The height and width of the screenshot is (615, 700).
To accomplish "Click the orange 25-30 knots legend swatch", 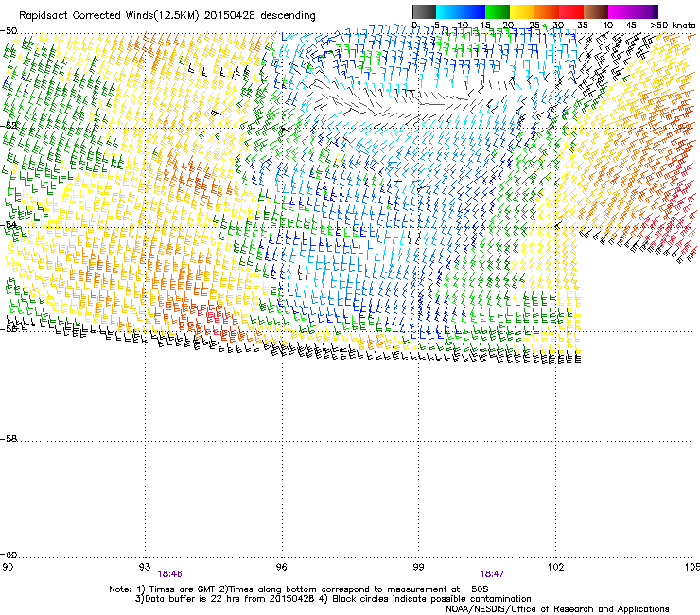I will pyautogui.click(x=547, y=11).
